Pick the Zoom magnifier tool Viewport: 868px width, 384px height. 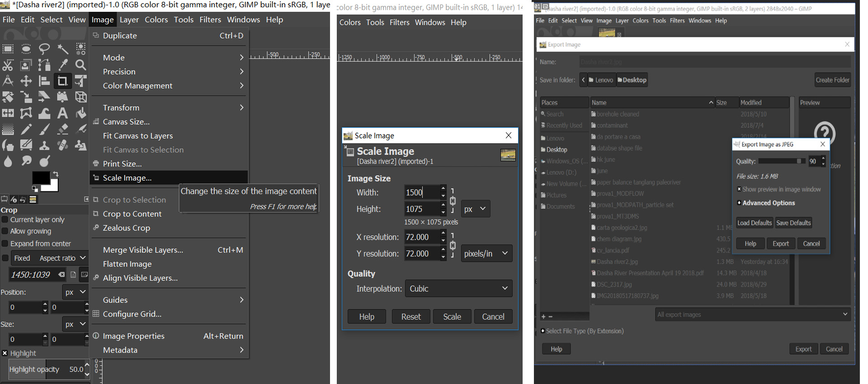tap(80, 65)
